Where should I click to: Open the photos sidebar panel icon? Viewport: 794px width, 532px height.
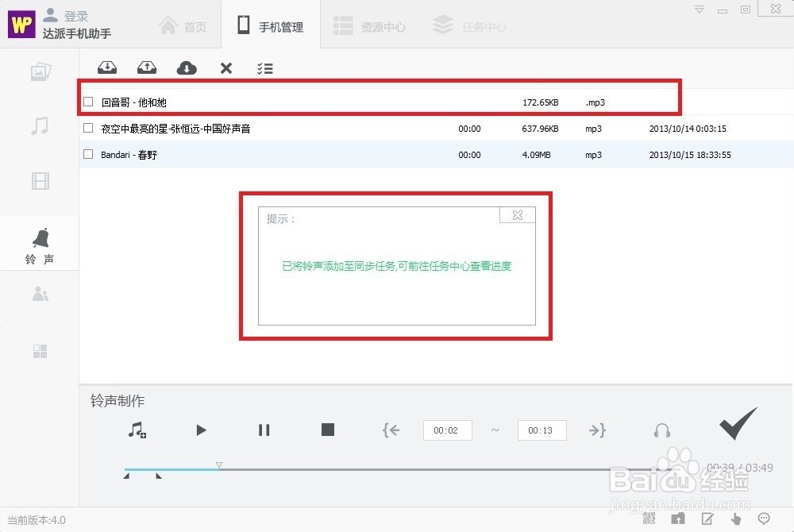(40, 71)
